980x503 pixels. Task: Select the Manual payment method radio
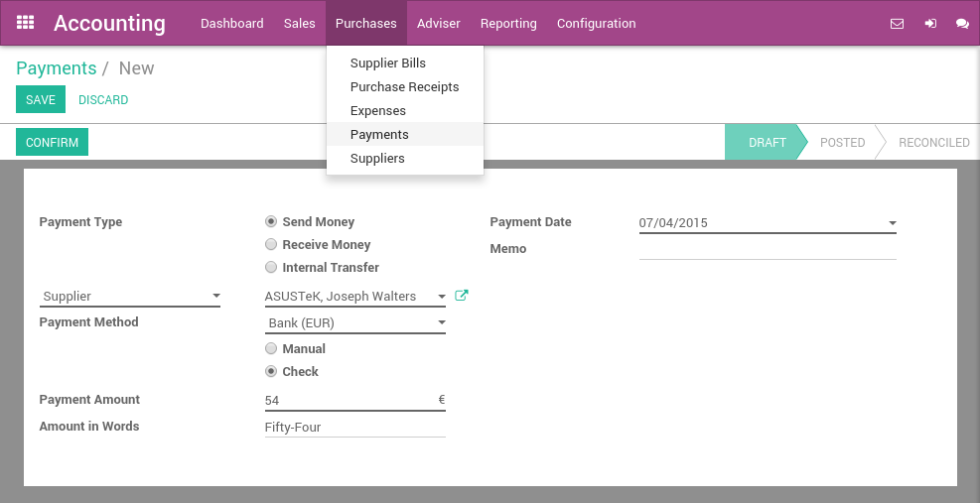click(x=271, y=349)
